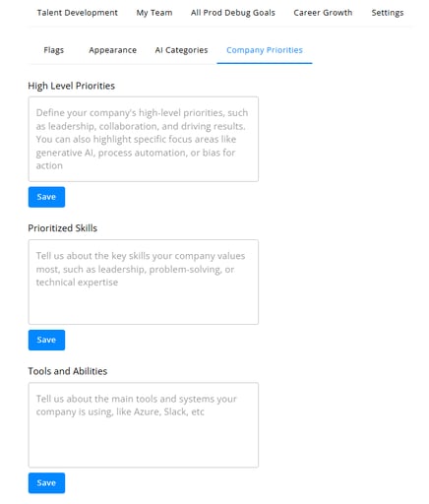
Task: Click the placeholder mentioning Azure and Slack
Action: coord(137,406)
